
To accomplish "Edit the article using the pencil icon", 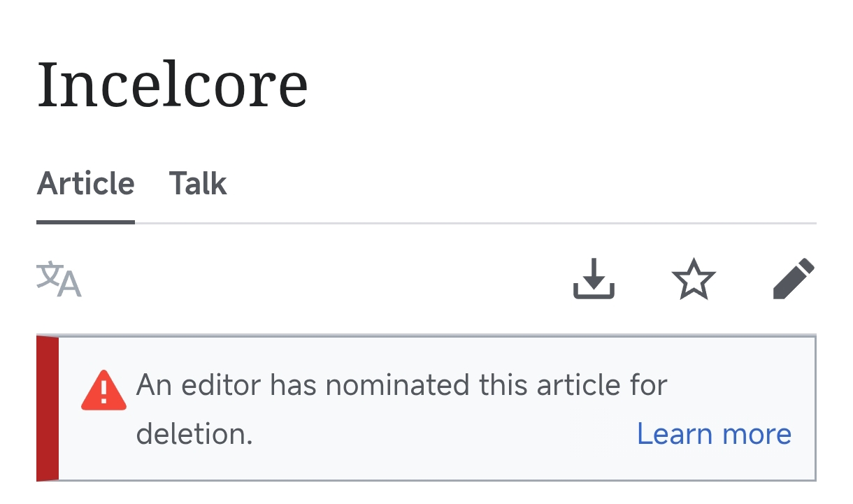I will (794, 279).
